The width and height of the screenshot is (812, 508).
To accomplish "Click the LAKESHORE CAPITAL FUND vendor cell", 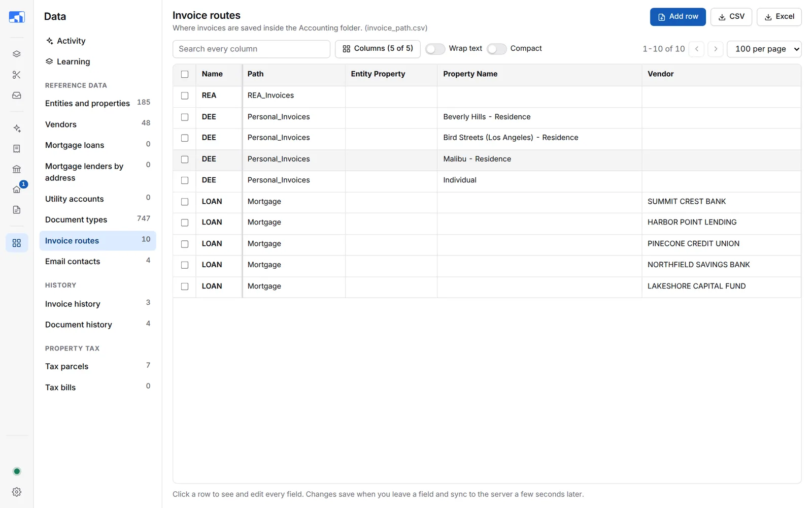I will [x=721, y=287].
